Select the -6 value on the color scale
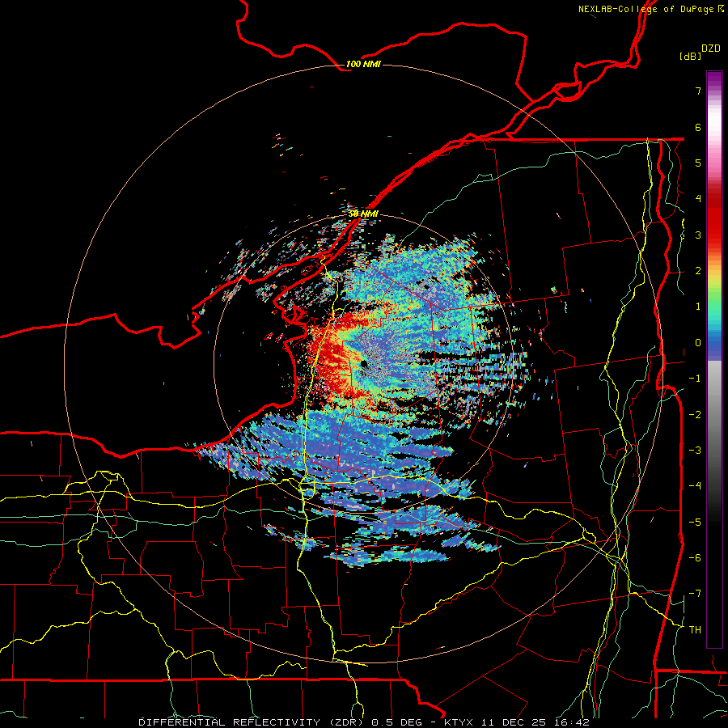The width and height of the screenshot is (728, 728). point(695,558)
